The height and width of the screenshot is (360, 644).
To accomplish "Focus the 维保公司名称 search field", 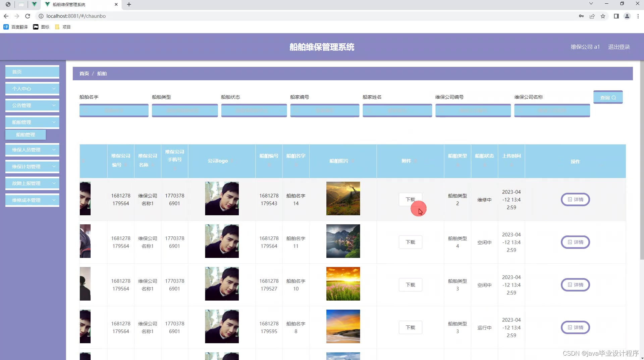I will click(x=552, y=110).
